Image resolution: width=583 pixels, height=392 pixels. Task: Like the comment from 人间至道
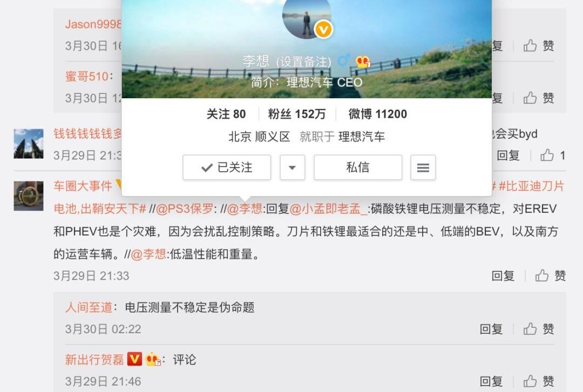538,329
